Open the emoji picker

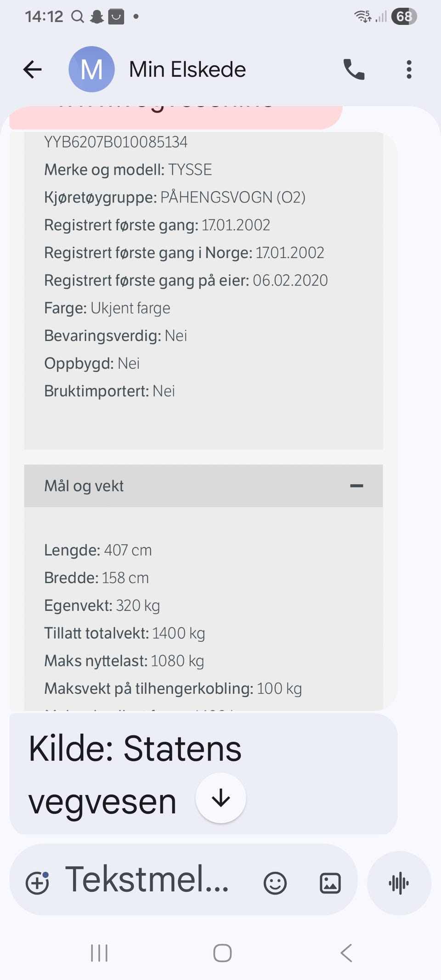pos(275,883)
